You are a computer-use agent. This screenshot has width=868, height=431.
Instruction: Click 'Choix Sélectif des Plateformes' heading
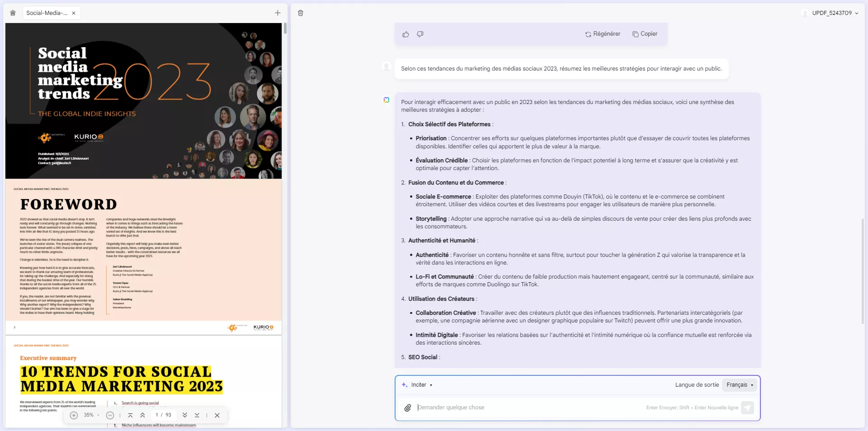449,124
